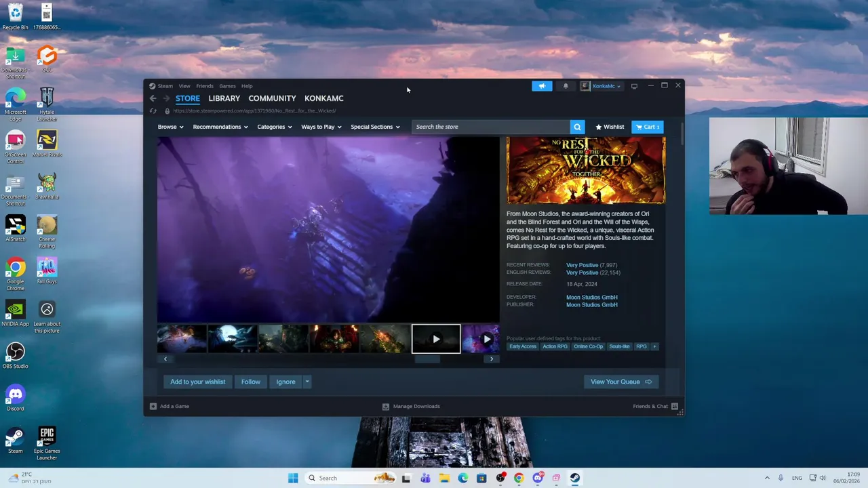This screenshot has height=488, width=868.
Task: Select the OBS Studio desktop icon
Action: [x=15, y=355]
